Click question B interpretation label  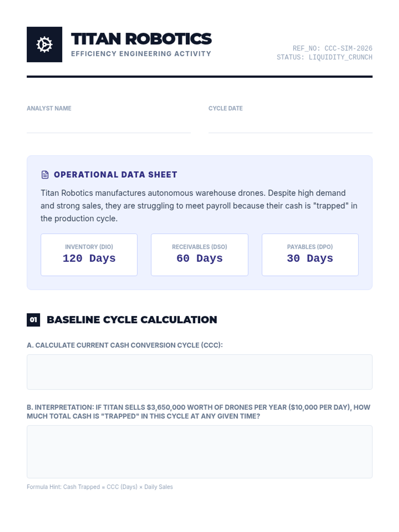point(199,412)
